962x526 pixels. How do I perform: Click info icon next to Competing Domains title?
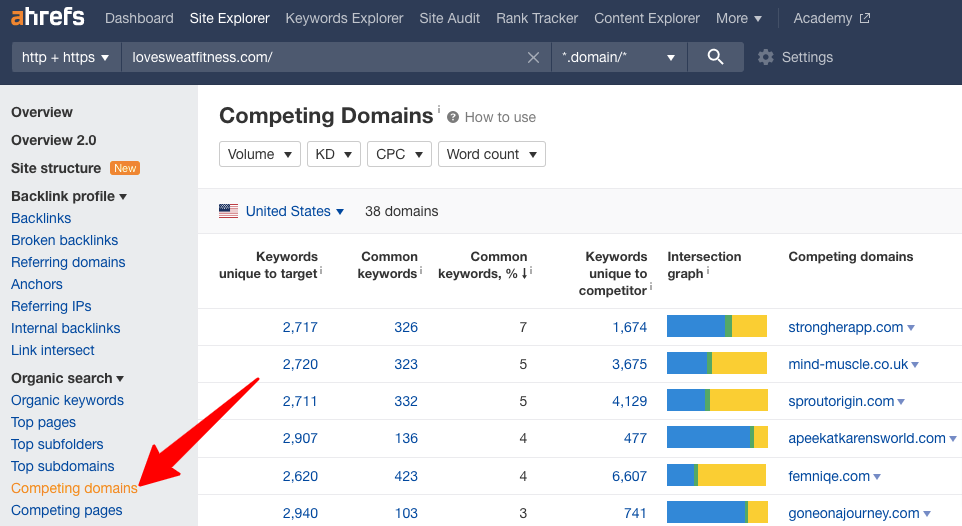click(x=439, y=109)
